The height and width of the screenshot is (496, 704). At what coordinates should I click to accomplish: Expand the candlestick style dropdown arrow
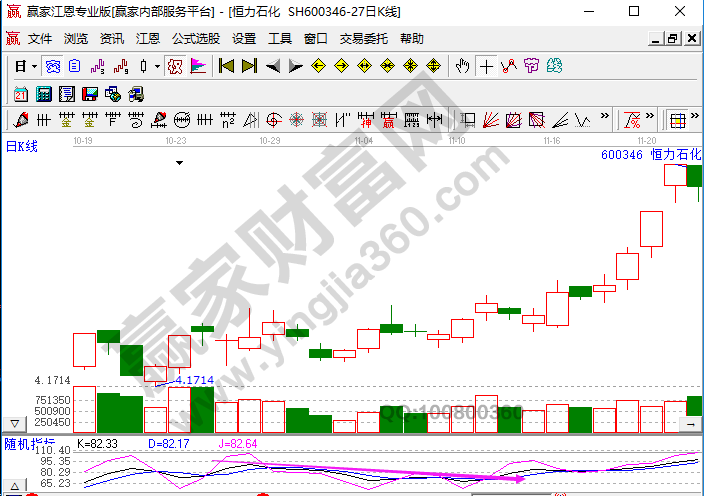point(157,67)
